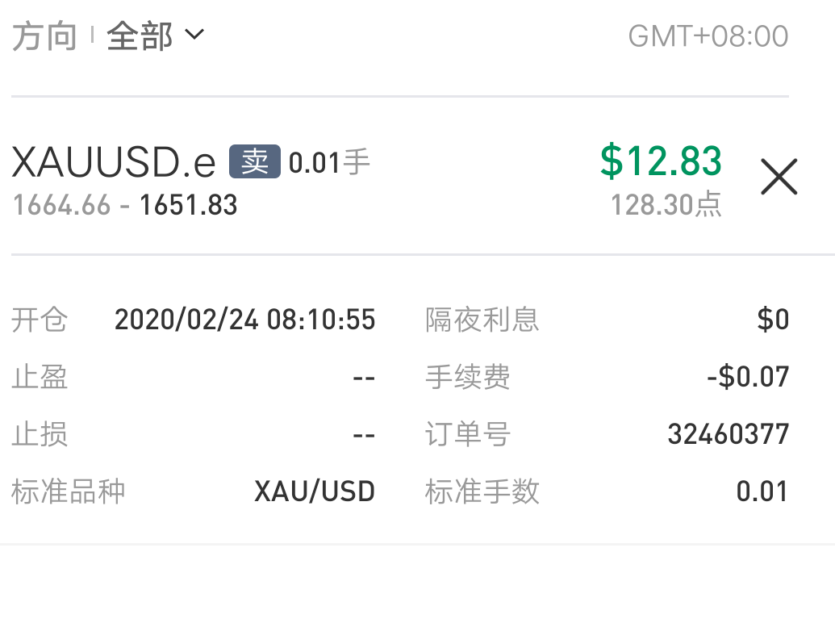Click the 1651.83 current price

click(188, 205)
